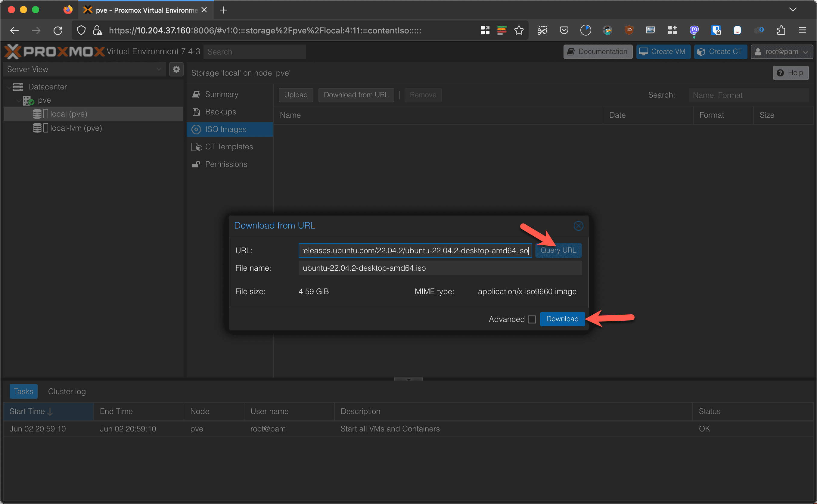Image resolution: width=817 pixels, height=504 pixels.
Task: Sort tasks by Start Time column
Action: (x=48, y=411)
